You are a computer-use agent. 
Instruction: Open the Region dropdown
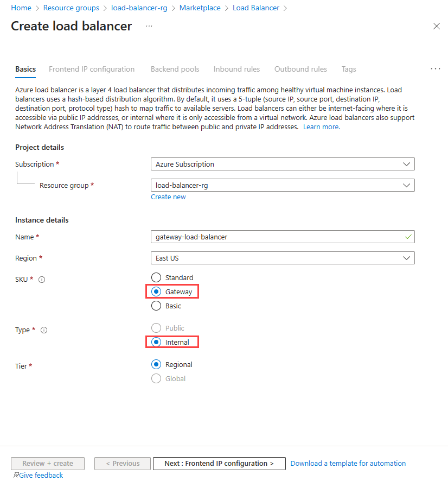coord(283,258)
